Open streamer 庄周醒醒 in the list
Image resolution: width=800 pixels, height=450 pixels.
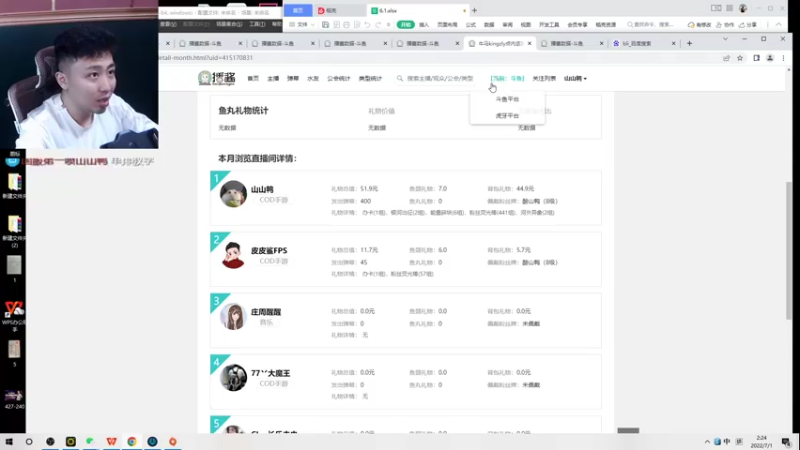point(266,312)
